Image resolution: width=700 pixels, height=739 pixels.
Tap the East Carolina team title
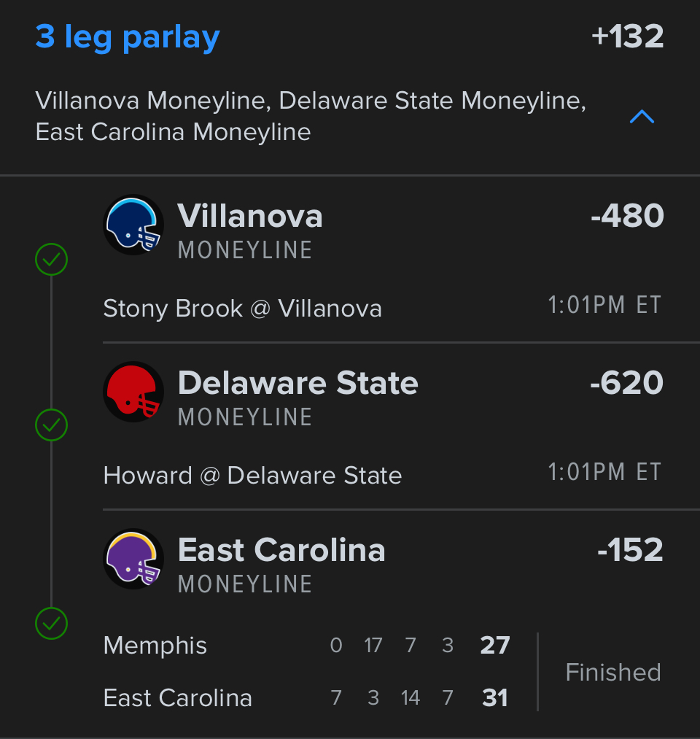(x=281, y=550)
